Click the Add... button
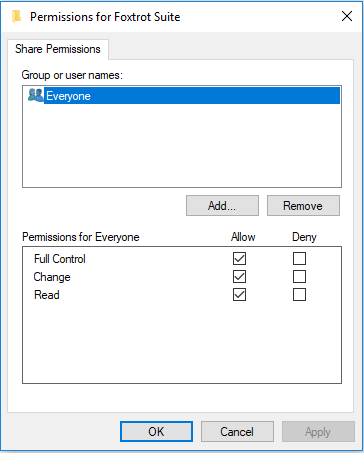Viewport: 364px width, 453px height. click(x=222, y=206)
